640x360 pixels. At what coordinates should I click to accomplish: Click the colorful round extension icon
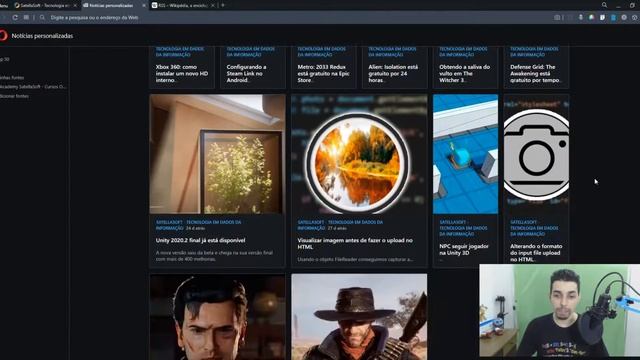591,18
